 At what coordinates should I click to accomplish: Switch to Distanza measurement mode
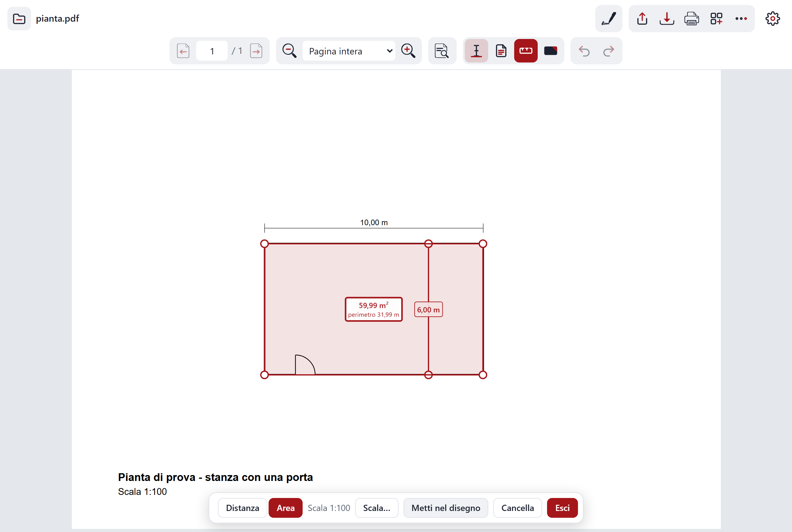(x=242, y=508)
